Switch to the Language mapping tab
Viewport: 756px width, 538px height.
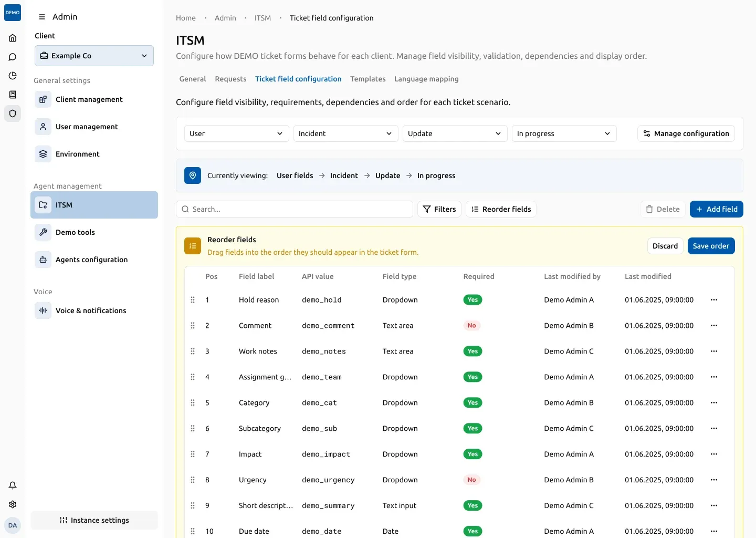tap(426, 79)
